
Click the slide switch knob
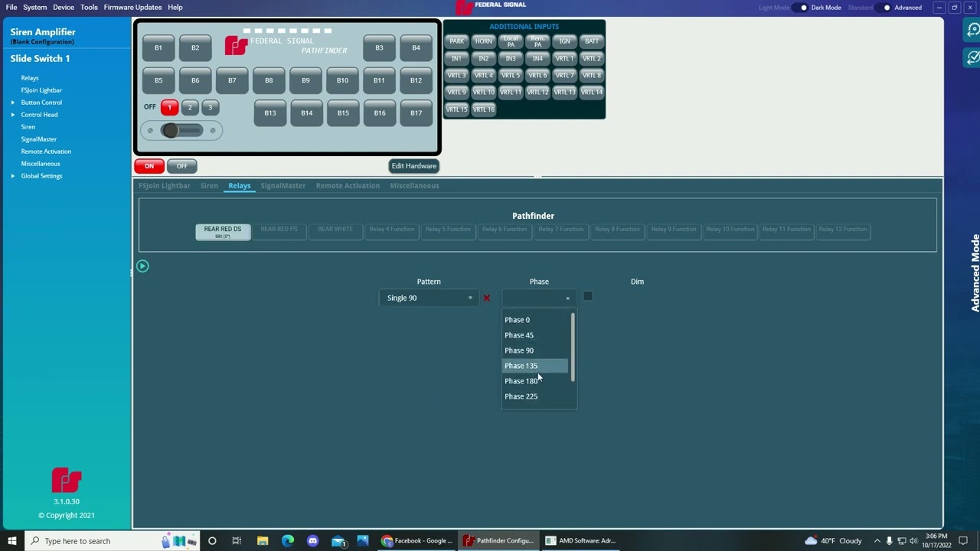(171, 131)
